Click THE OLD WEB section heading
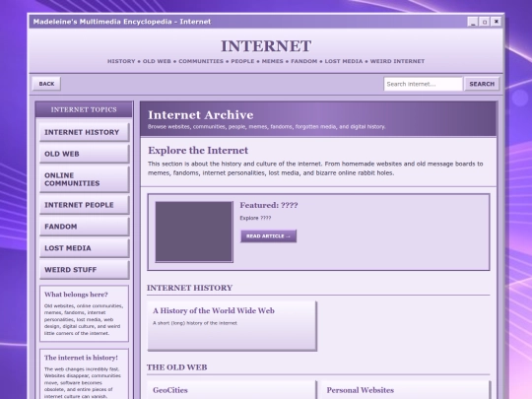 (x=177, y=367)
